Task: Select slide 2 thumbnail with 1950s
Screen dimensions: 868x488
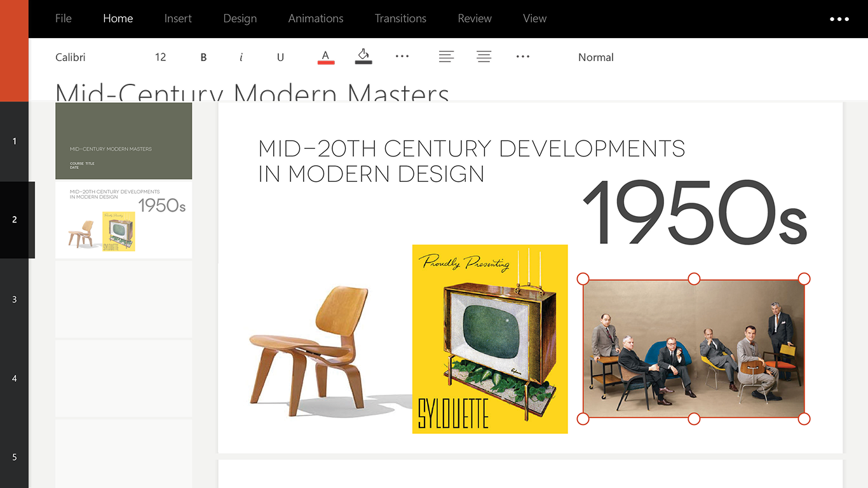Action: tap(123, 220)
